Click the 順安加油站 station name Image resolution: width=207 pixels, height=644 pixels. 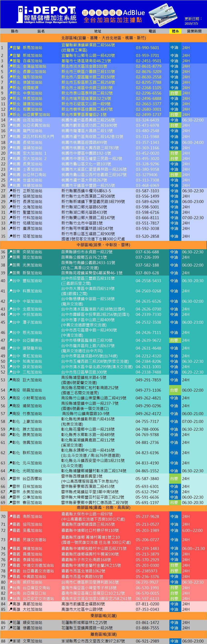[x=33, y=623]
